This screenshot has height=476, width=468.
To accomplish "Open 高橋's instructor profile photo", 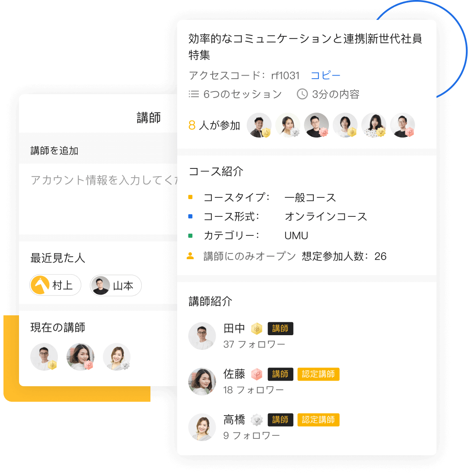I will (202, 427).
